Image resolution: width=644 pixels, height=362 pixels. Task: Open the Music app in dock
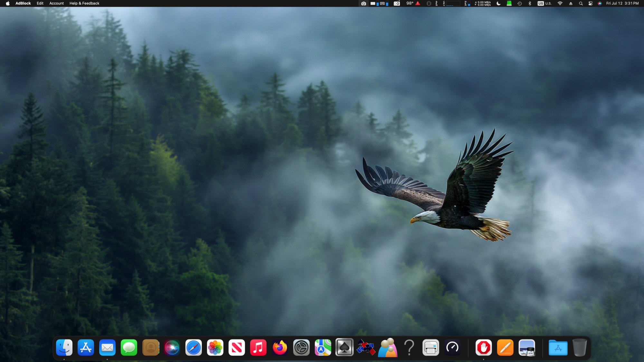pos(258,348)
